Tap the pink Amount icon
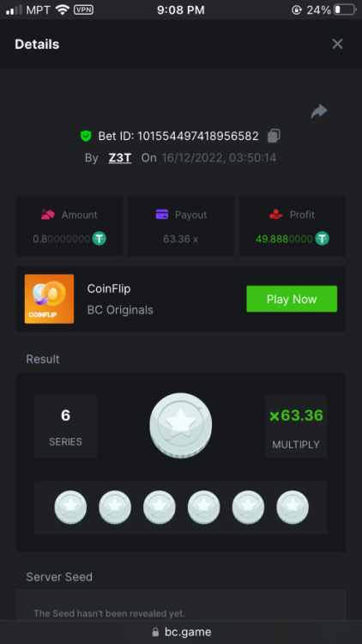Viewport: 362px width, 644px height. pyautogui.click(x=48, y=215)
